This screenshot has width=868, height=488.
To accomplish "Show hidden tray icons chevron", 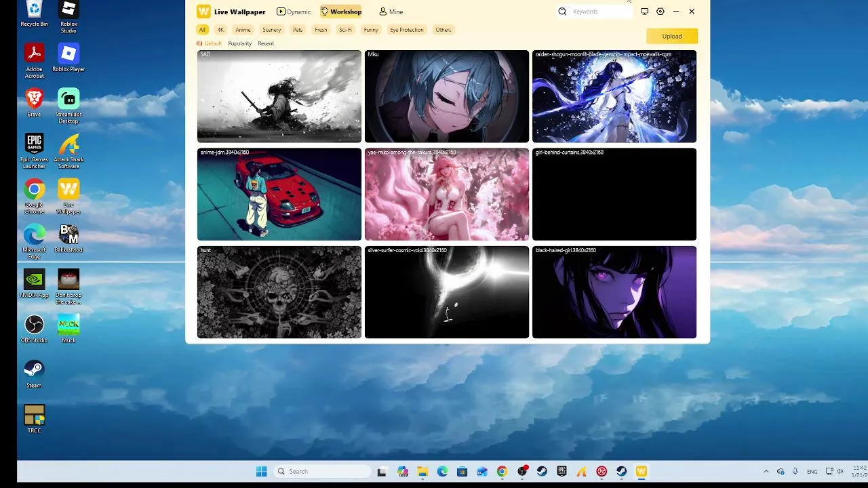I will coord(766,472).
